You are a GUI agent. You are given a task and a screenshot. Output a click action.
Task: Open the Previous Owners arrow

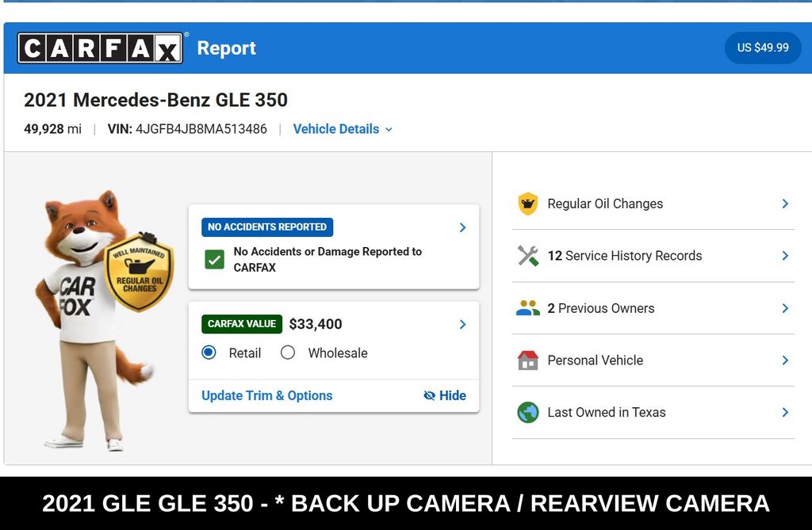click(785, 308)
